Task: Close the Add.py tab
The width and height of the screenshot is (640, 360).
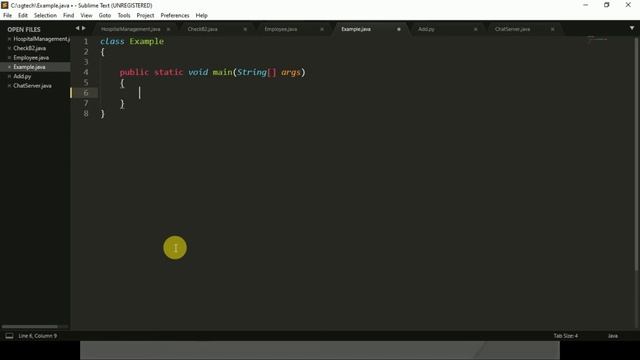Action: pyautogui.click(x=476, y=29)
